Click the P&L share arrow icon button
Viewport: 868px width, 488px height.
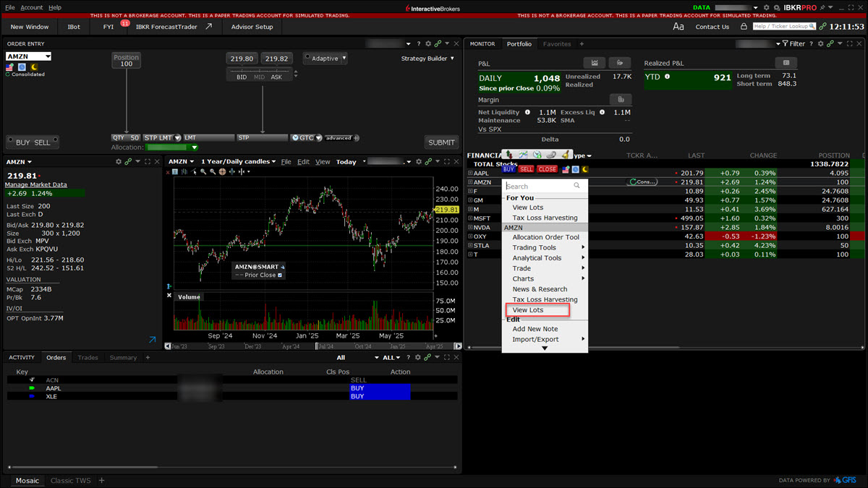[x=620, y=63]
